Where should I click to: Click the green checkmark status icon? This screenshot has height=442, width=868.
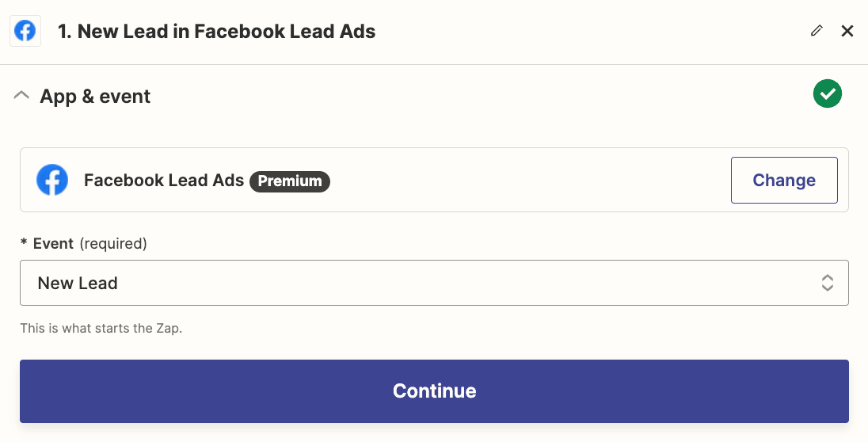point(827,94)
